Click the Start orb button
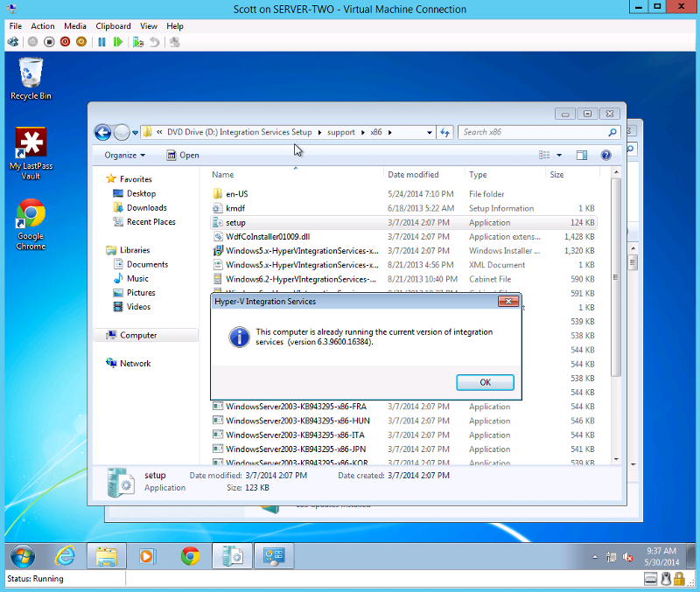The height and width of the screenshot is (592, 700). [23, 556]
